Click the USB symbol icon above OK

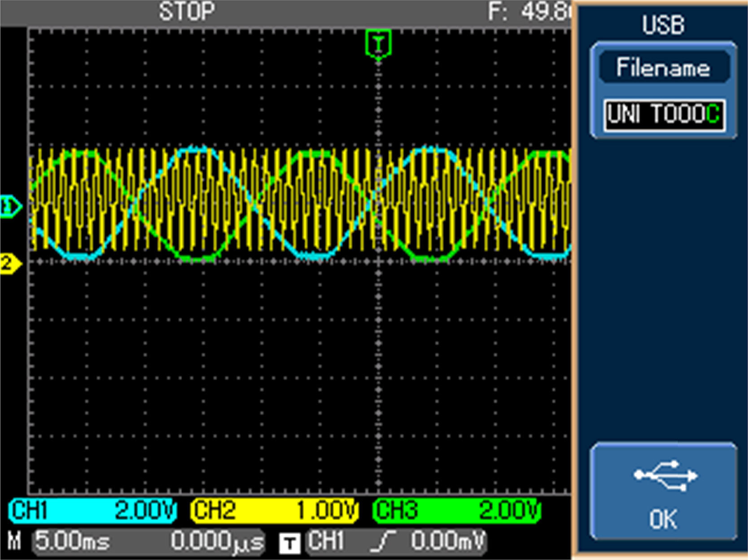point(665,476)
